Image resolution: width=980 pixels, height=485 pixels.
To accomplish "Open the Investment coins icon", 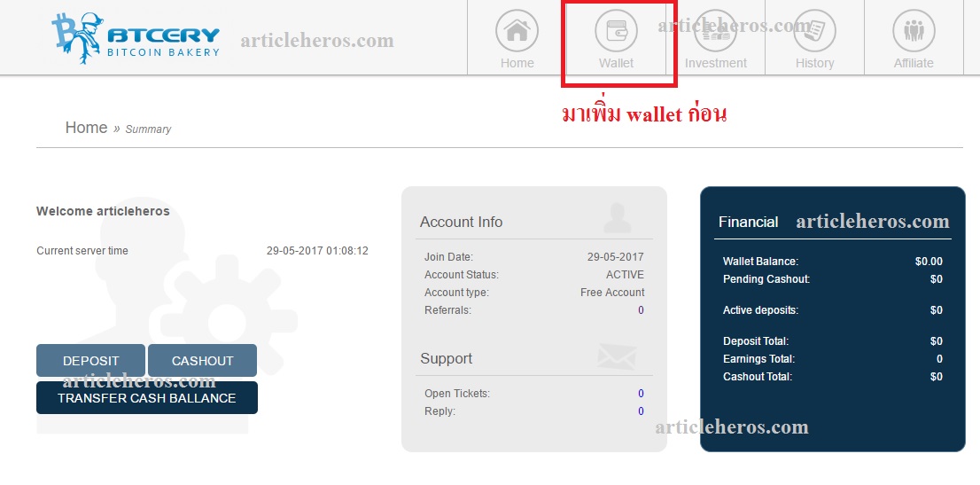I will [716, 30].
